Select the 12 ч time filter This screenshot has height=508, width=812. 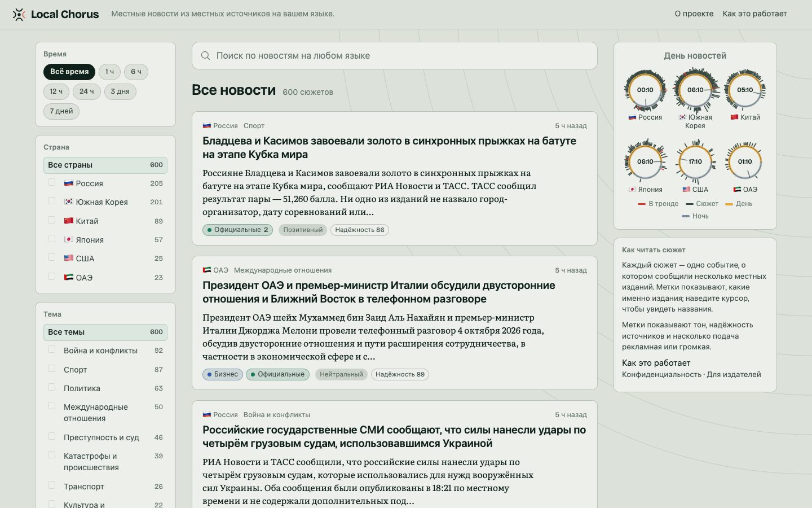click(x=56, y=91)
